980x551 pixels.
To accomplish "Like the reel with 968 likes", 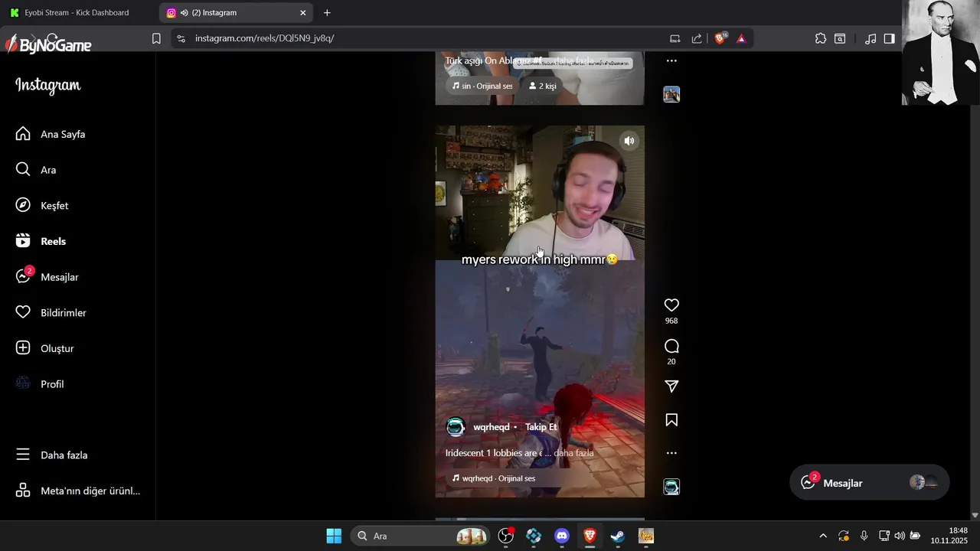I will click(671, 305).
